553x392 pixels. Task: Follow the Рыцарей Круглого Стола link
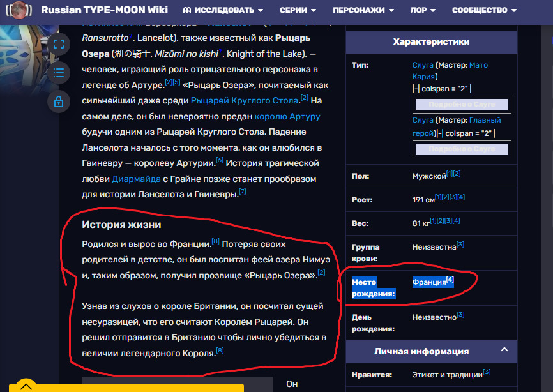click(245, 101)
